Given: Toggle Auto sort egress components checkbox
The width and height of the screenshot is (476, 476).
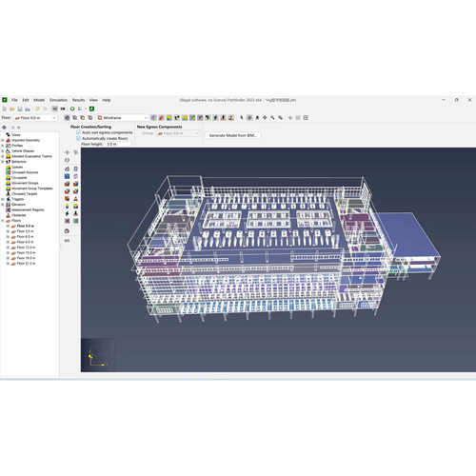Looking at the screenshot, I should click(x=78, y=132).
